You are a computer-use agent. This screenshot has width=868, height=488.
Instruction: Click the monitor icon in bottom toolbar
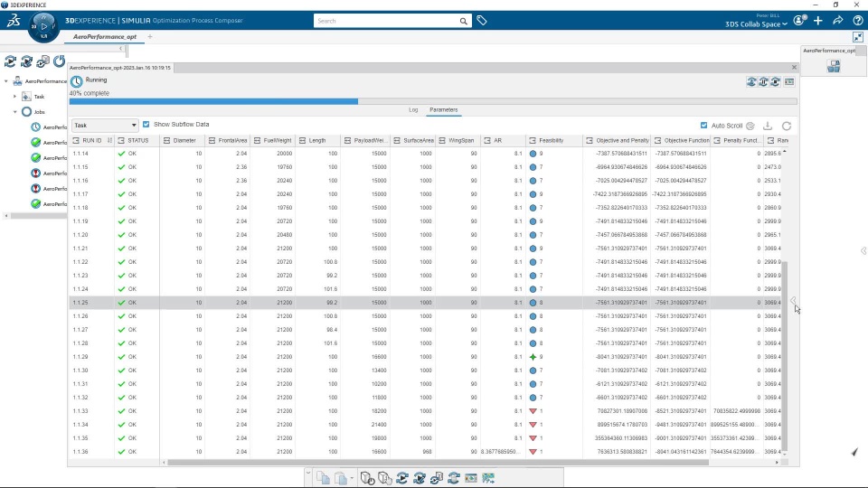click(x=471, y=478)
